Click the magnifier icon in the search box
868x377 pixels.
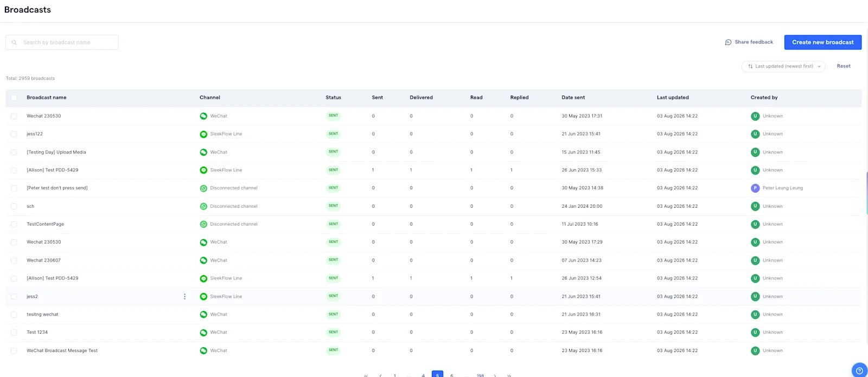[14, 42]
